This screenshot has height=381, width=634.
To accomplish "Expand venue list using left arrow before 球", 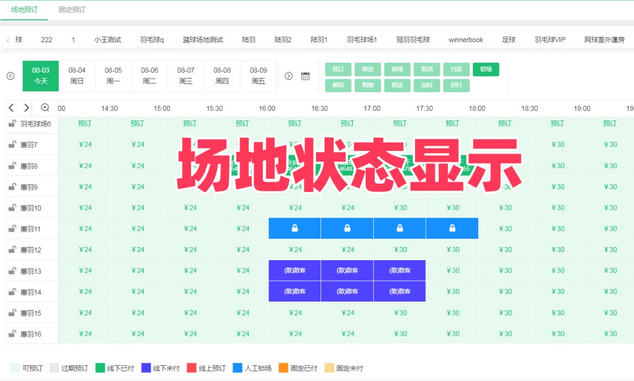I will coord(8,40).
